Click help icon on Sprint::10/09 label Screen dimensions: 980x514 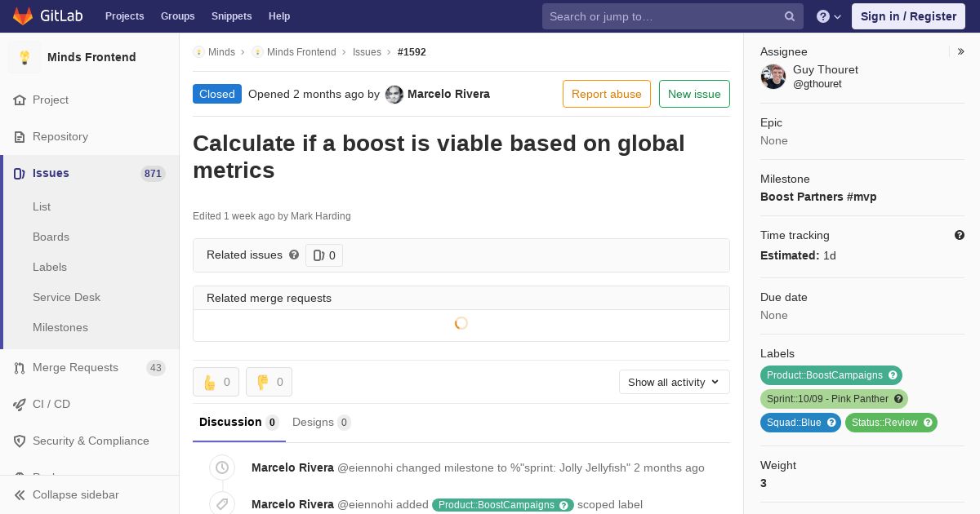(898, 399)
